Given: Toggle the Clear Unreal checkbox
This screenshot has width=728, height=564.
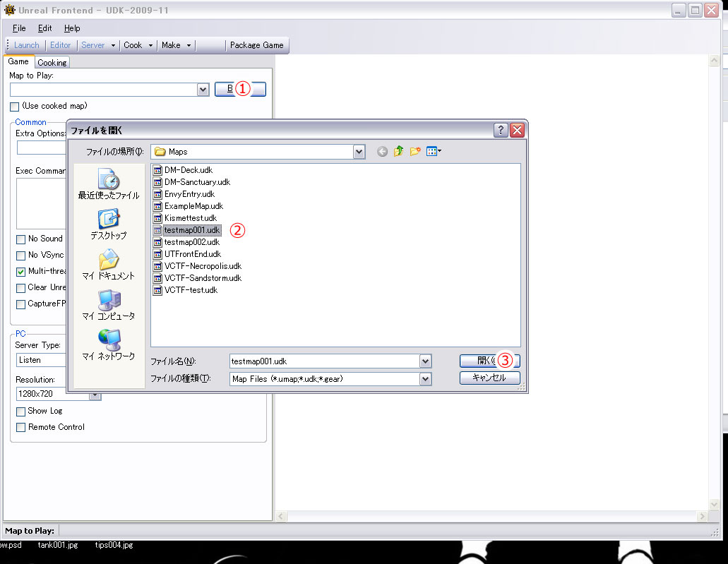Looking at the screenshot, I should point(21,288).
